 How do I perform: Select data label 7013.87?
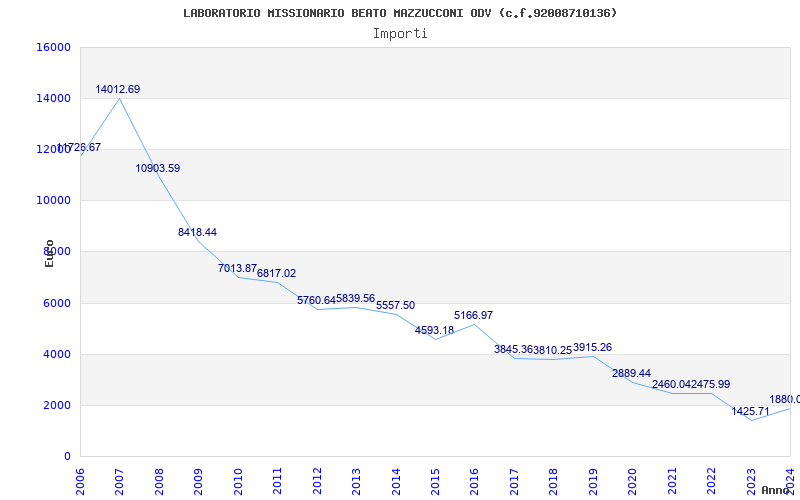(x=237, y=268)
